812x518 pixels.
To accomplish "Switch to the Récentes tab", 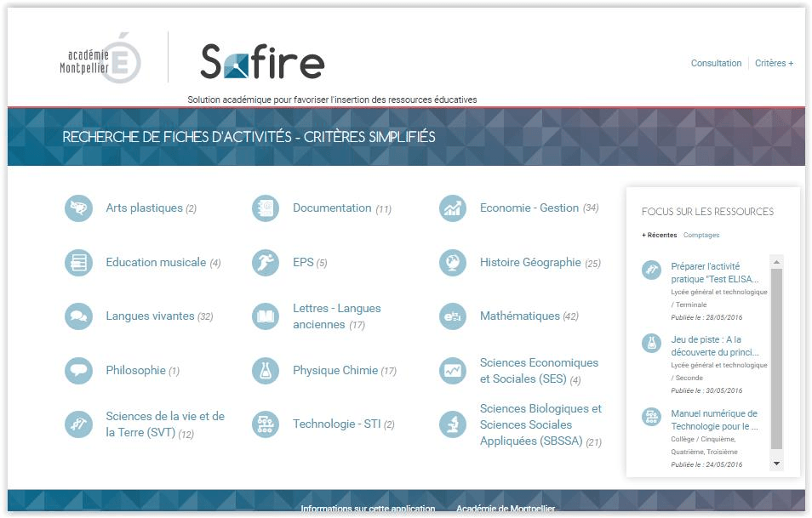I will 660,235.
